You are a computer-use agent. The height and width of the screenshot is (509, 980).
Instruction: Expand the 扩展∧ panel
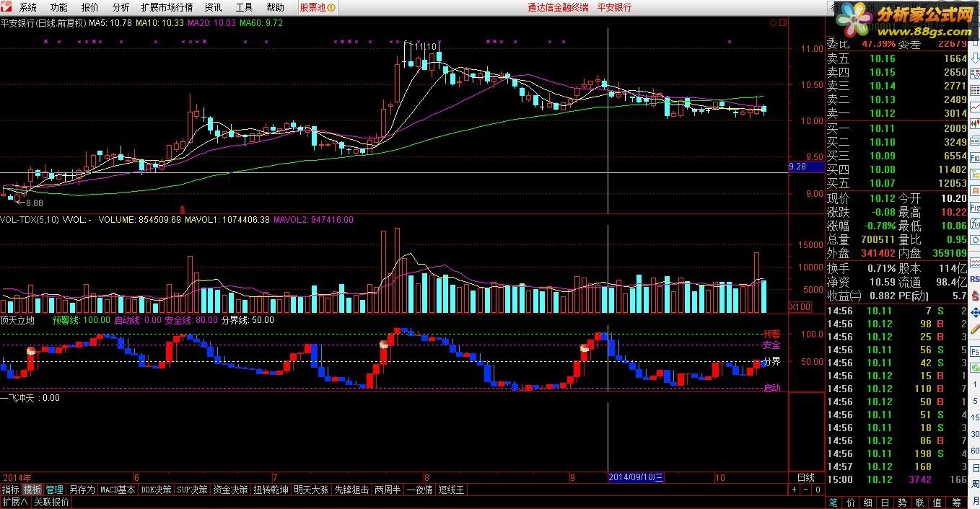pos(14,502)
